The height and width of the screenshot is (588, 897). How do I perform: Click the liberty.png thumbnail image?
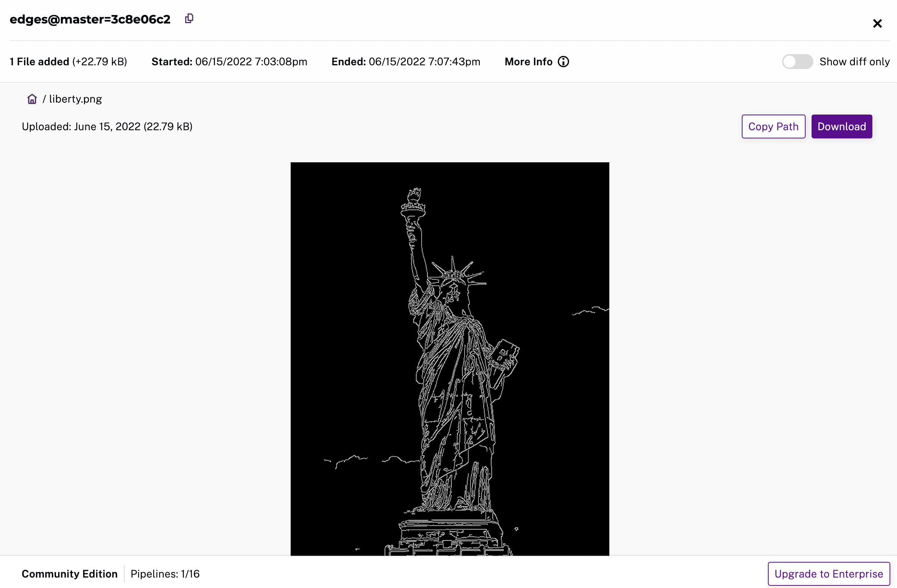[450, 358]
